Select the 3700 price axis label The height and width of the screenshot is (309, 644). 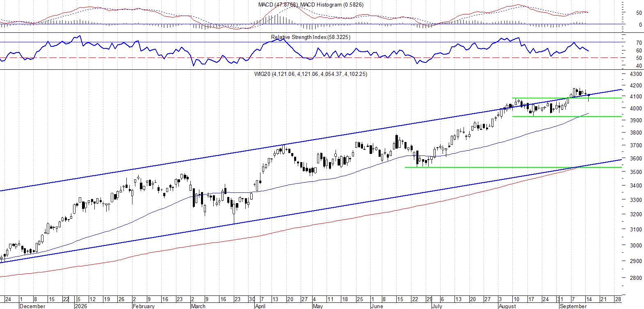click(636, 145)
